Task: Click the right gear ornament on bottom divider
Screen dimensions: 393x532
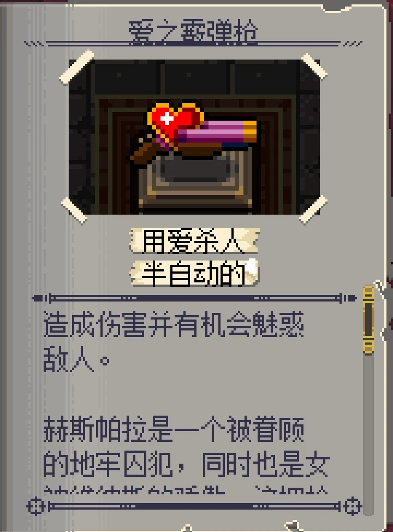Action: [353, 506]
